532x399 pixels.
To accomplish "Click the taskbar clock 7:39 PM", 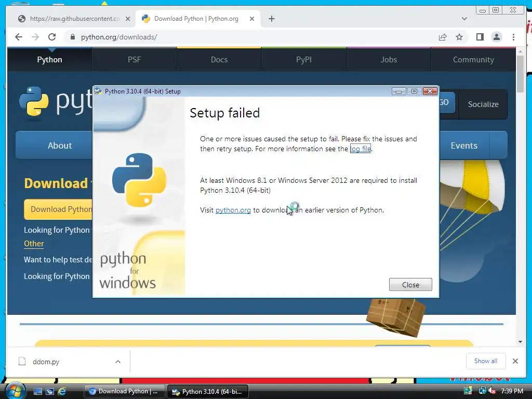I will pos(512,391).
